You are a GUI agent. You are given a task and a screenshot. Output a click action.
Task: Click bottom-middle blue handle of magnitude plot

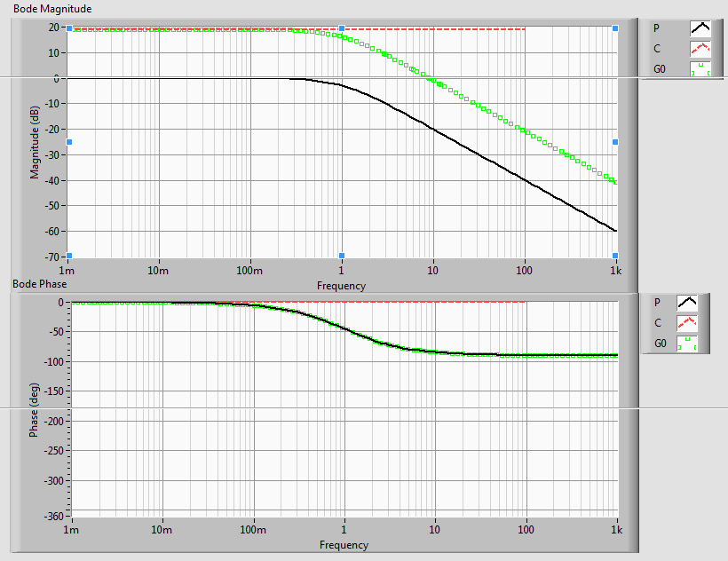pos(342,256)
